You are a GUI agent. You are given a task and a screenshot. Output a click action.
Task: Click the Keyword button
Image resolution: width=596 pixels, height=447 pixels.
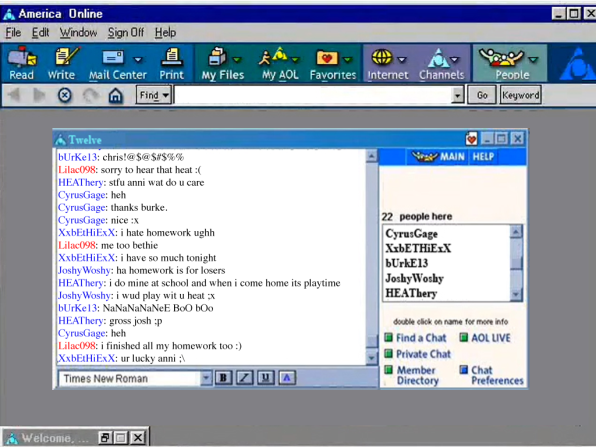coord(521,95)
